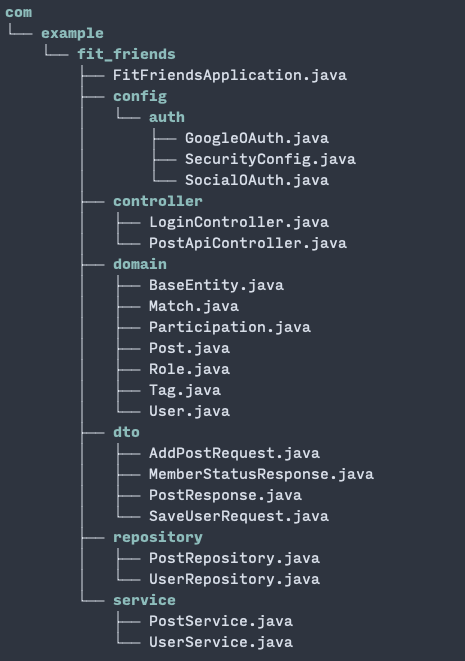Viewport: 465px width, 661px height.
Task: Open LoginController.java file
Action: pyautogui.click(x=239, y=222)
